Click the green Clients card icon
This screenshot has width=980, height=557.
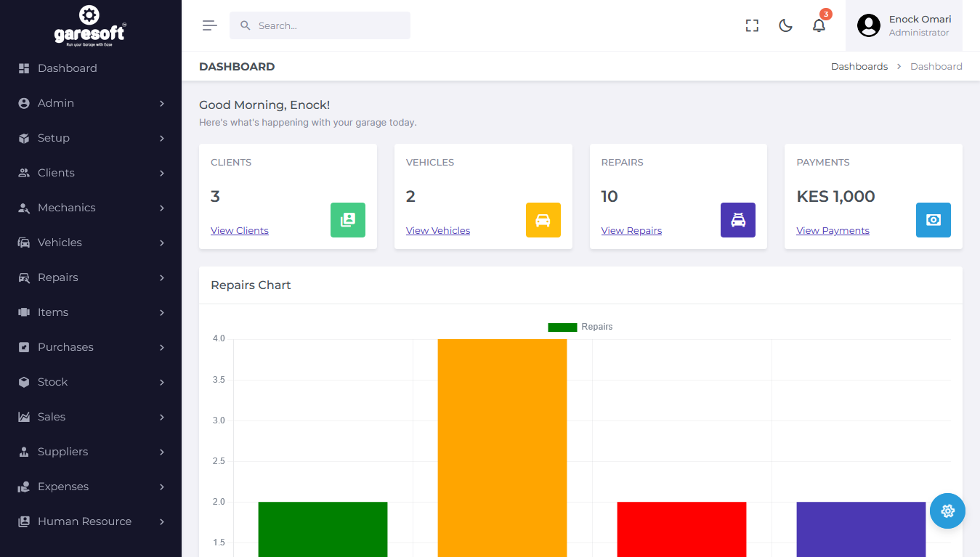pos(347,220)
